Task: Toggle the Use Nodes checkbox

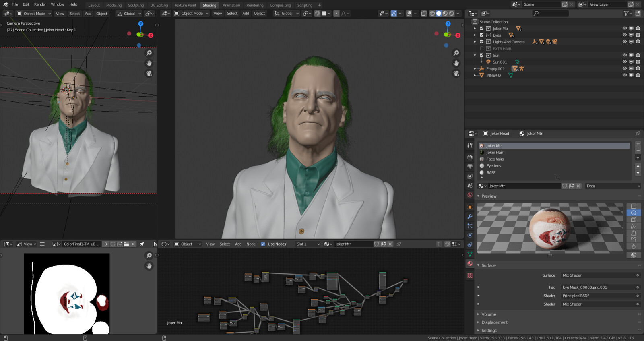Action: 263,244
